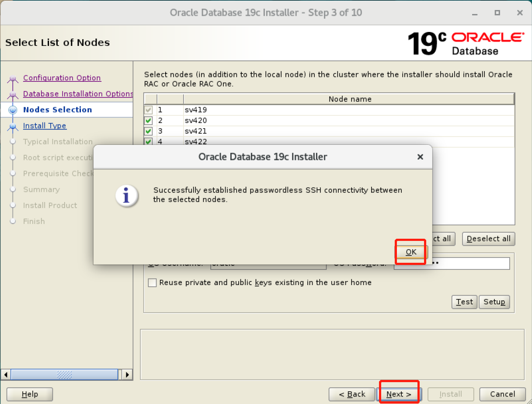Go back with the Back button
The height and width of the screenshot is (404, 532).
point(353,394)
